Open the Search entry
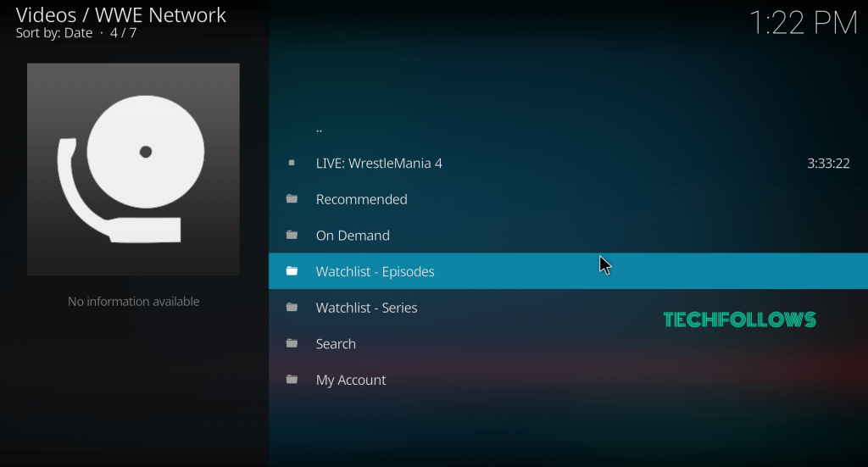Image resolution: width=868 pixels, height=467 pixels. click(x=568, y=343)
